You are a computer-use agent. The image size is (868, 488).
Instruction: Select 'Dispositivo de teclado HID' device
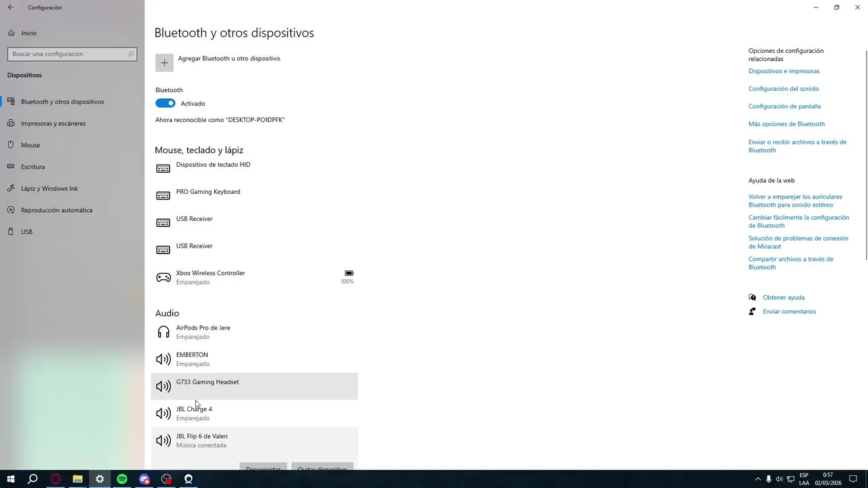pos(254,168)
